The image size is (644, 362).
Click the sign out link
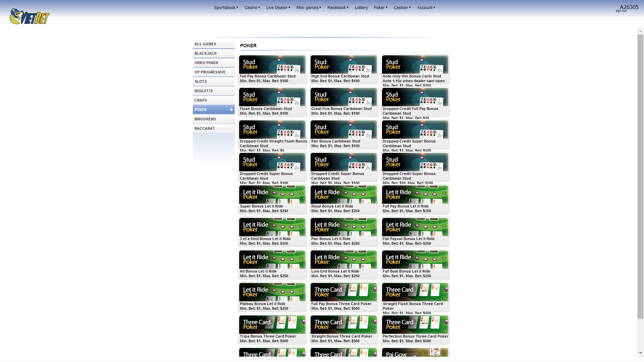pyautogui.click(x=621, y=11)
